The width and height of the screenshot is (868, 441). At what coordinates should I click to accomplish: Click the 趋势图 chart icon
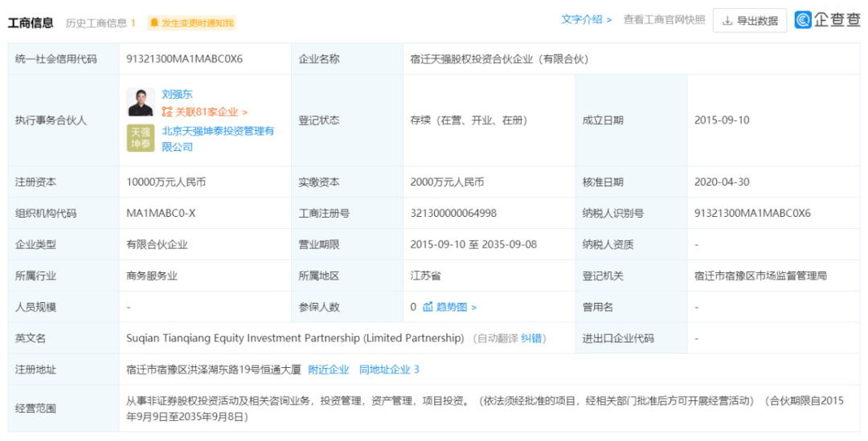click(x=428, y=307)
